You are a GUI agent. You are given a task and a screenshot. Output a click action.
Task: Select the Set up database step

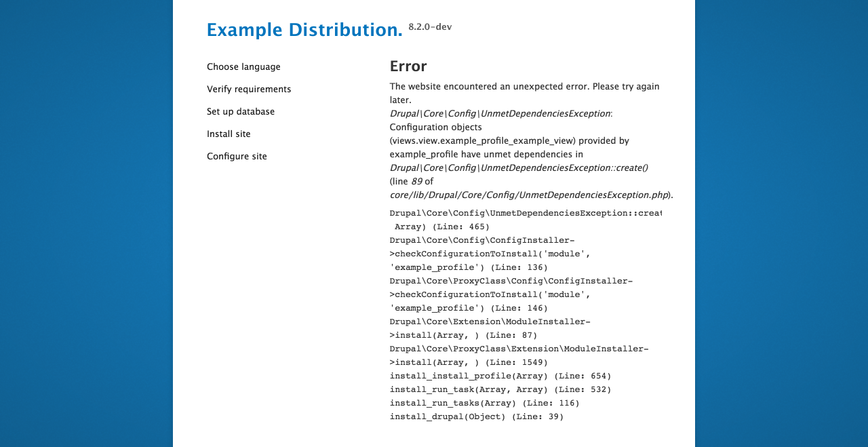[241, 111]
